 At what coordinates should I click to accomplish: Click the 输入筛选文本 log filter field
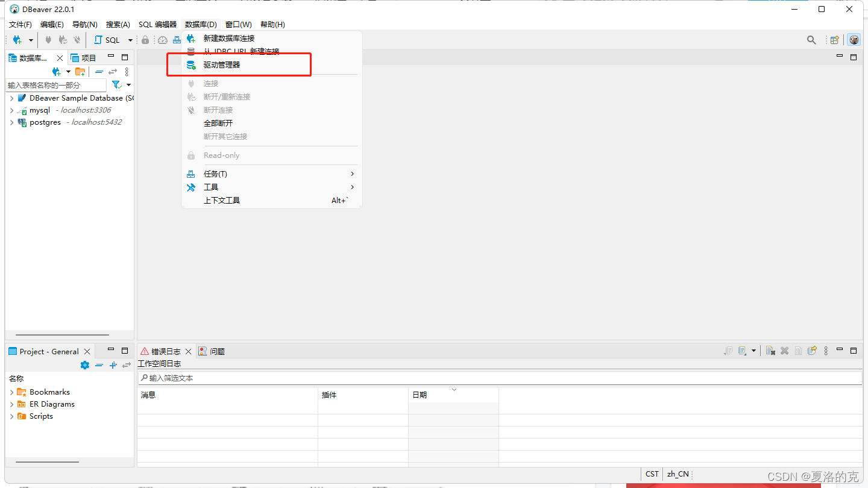[x=500, y=378]
